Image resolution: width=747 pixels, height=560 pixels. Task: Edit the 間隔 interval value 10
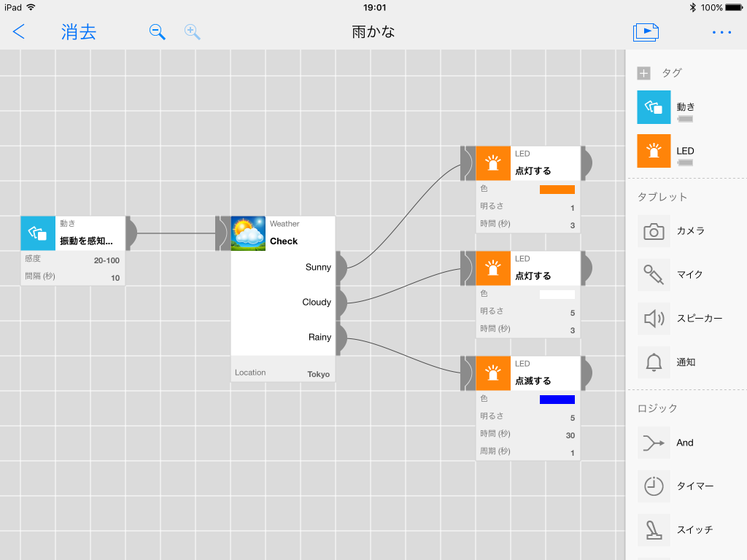coord(115,278)
